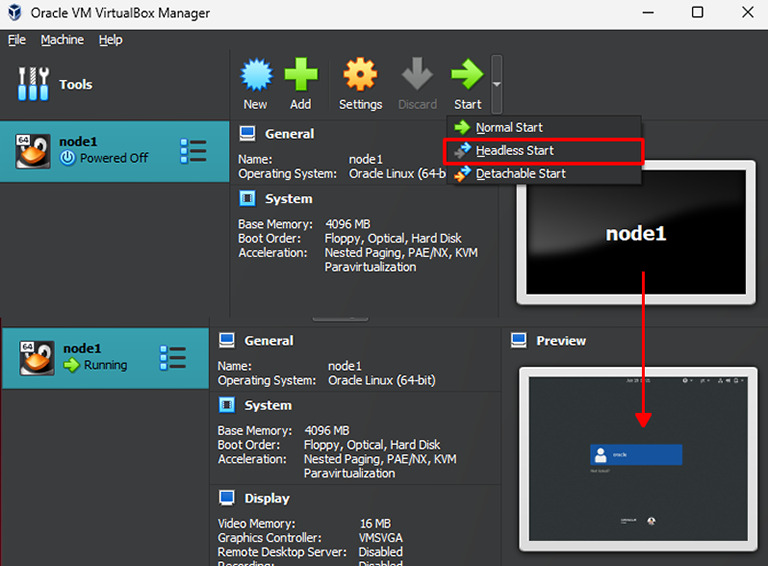Select the Tools label in sidebar
The height and width of the screenshot is (566, 768).
(75, 84)
